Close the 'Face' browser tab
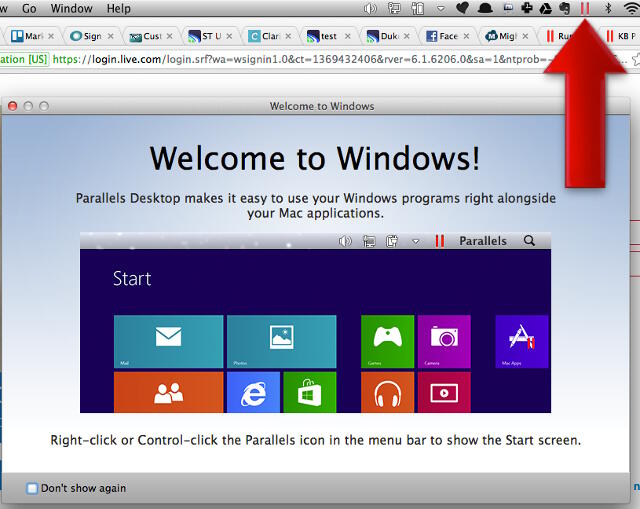The width and height of the screenshot is (640, 509). [466, 36]
